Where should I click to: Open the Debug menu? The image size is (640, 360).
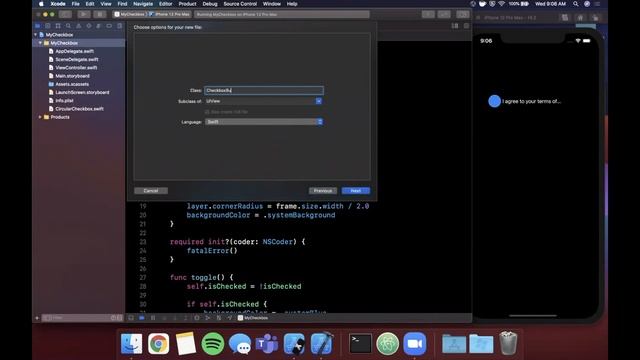(x=210, y=4)
